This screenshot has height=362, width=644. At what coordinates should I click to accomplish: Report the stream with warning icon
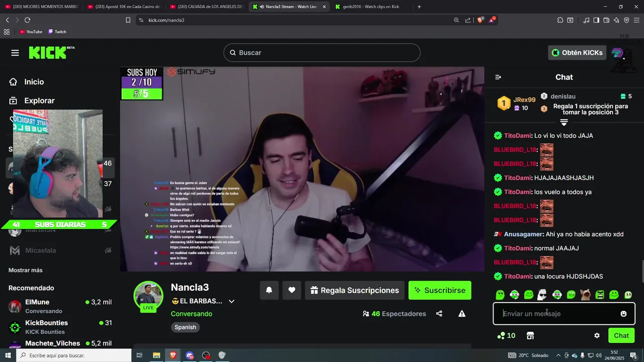coord(462,314)
